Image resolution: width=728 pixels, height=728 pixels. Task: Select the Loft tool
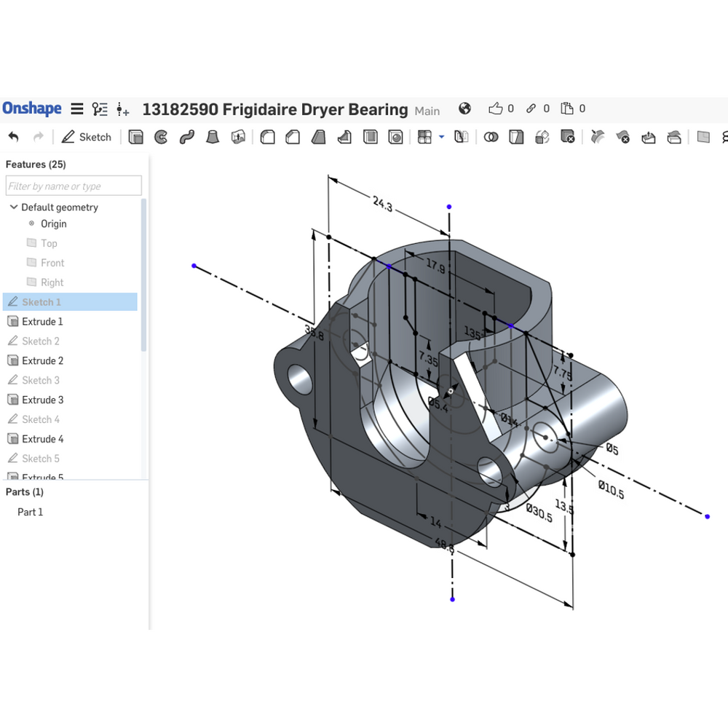tap(212, 137)
